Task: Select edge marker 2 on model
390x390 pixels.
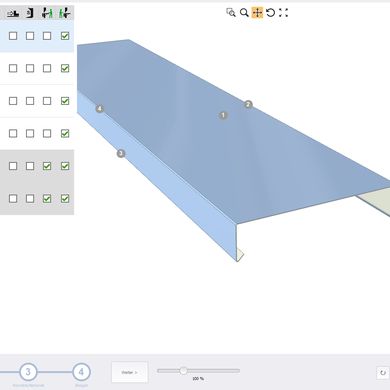Action: [x=248, y=105]
